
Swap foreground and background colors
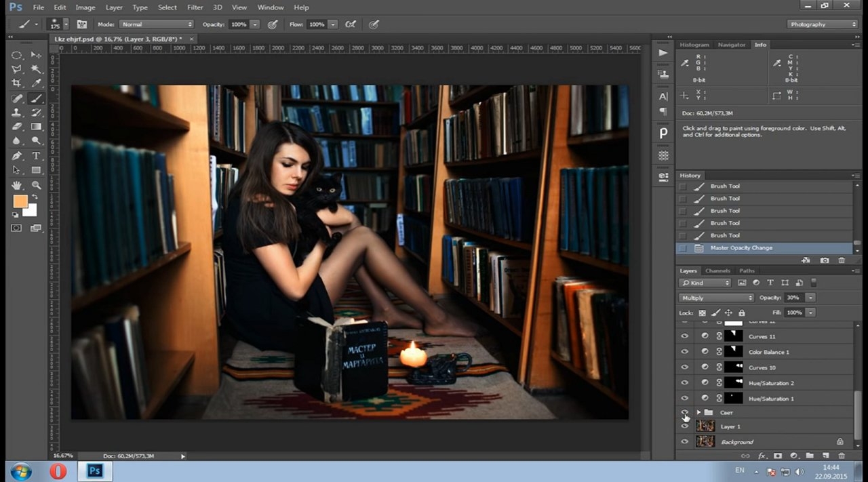click(34, 197)
